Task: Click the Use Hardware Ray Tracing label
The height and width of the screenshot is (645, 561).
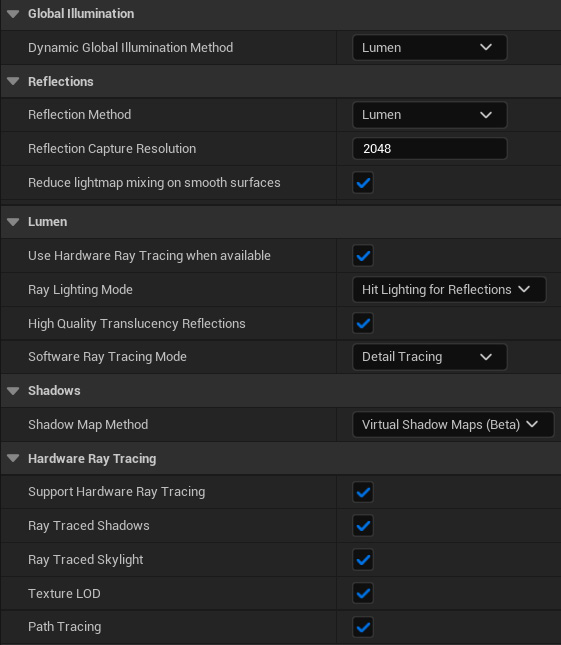Action: [x=149, y=256]
